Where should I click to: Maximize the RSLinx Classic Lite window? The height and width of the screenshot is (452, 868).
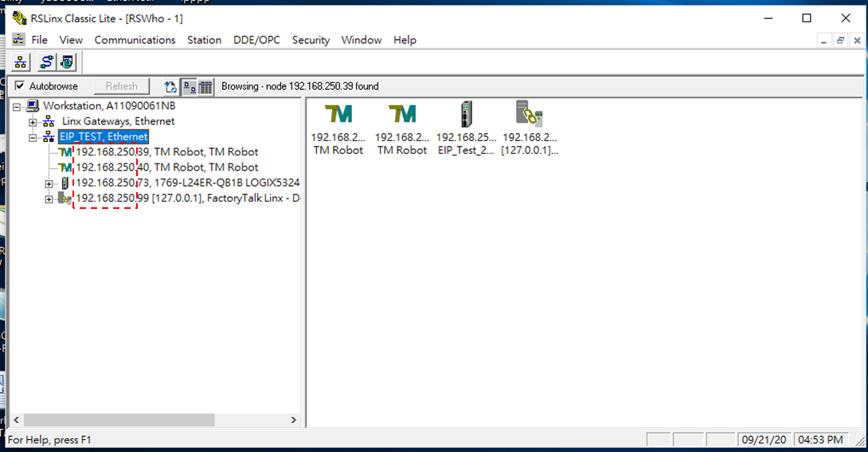[807, 18]
